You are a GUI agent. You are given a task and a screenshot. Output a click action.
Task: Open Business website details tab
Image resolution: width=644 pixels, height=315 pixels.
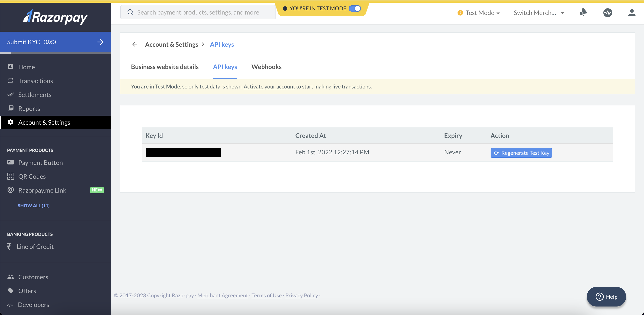[165, 67]
